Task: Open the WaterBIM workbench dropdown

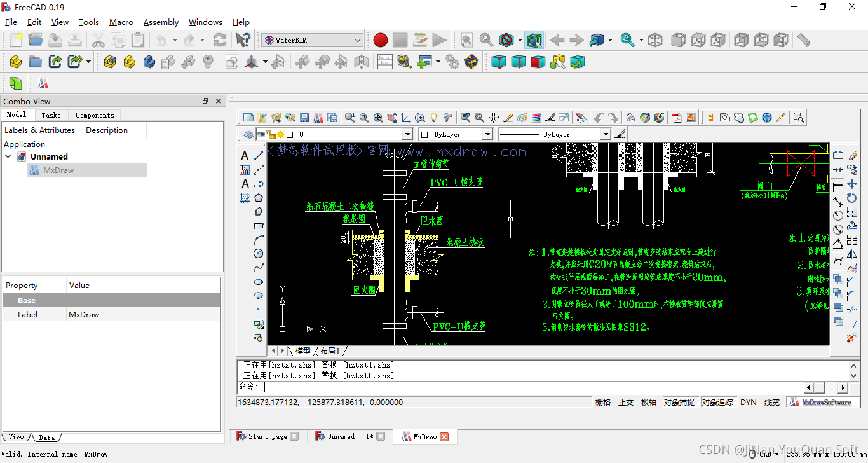Action: pos(312,40)
